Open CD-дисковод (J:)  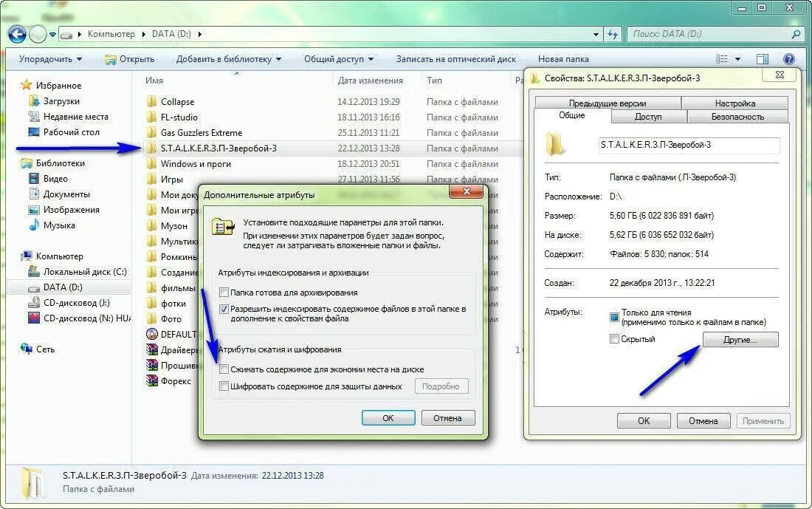[x=76, y=303]
